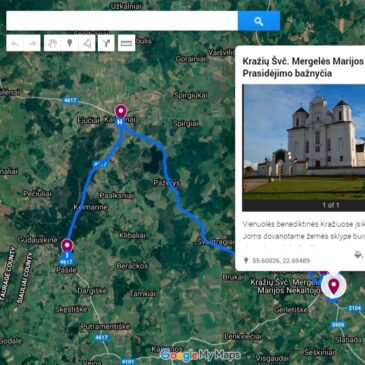Click the redo arrow icon
This screenshot has width=365, height=365.
click(x=32, y=43)
